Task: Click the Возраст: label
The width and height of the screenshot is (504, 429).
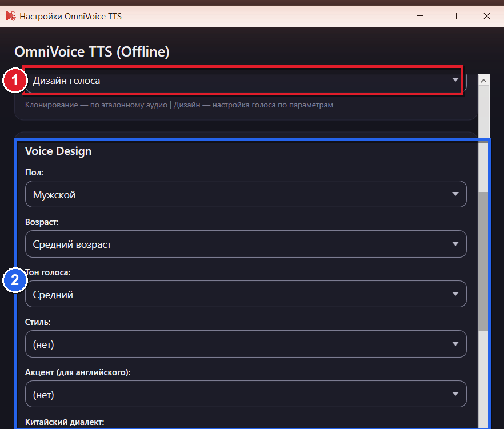Action: click(42, 222)
